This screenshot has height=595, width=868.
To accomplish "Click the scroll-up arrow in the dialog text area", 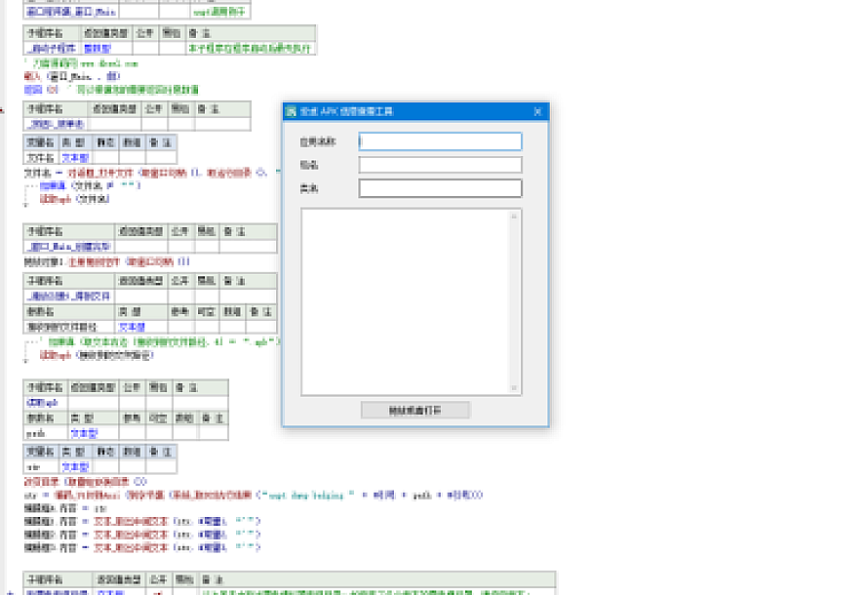I will pos(516,215).
